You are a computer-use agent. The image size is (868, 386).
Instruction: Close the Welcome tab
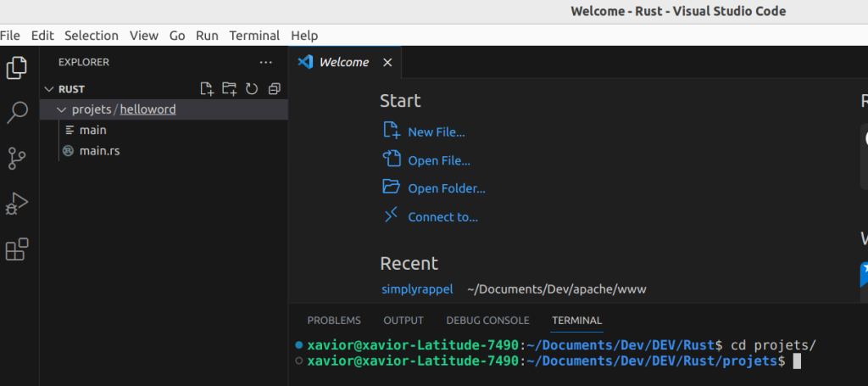387,63
